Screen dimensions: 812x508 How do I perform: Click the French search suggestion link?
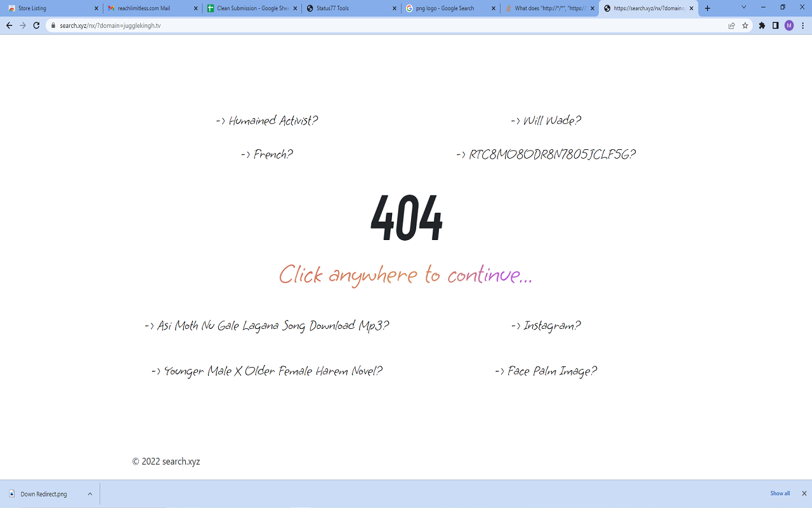pos(266,153)
